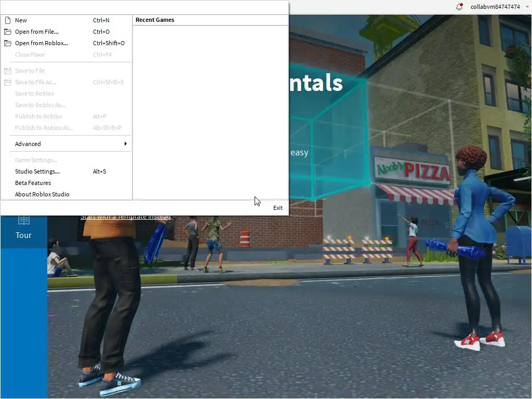Click the Open from Roblox folder icon
Image resolution: width=532 pixels, height=399 pixels.
point(7,43)
